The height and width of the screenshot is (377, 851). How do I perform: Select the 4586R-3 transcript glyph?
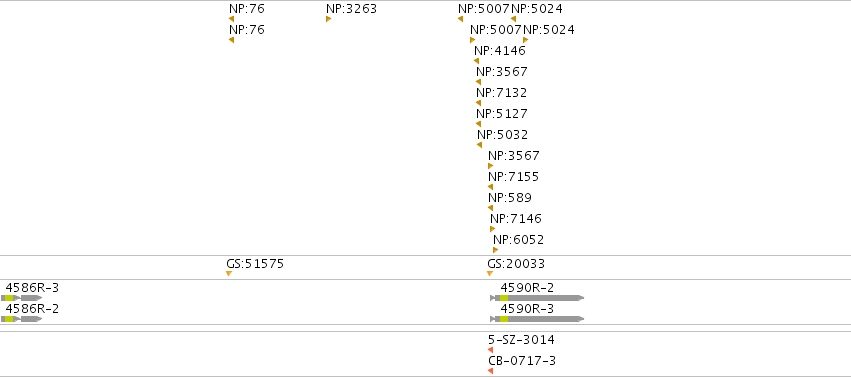22,298
